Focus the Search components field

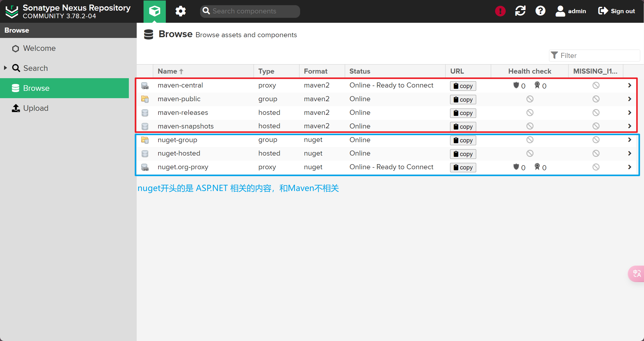coord(250,11)
